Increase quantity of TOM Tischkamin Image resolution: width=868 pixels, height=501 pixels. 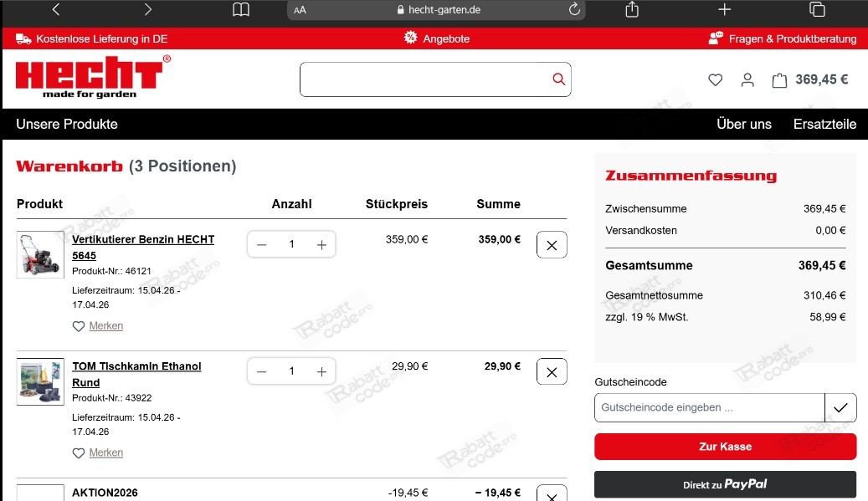click(x=321, y=371)
